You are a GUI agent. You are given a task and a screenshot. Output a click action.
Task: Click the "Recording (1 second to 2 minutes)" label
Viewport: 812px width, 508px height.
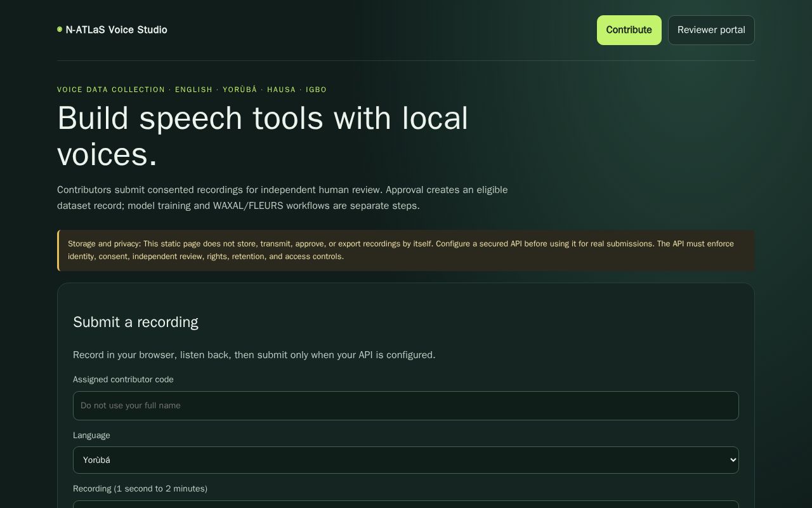click(x=140, y=489)
